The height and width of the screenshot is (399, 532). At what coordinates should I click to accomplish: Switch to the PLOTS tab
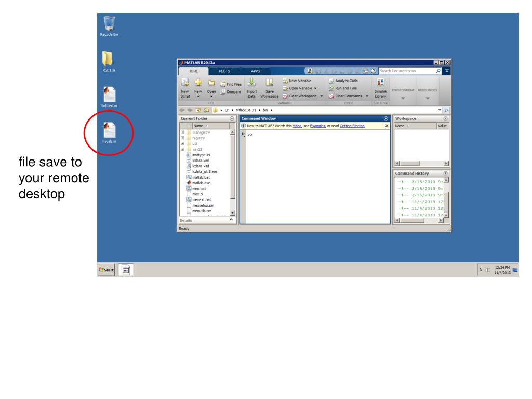coord(224,71)
